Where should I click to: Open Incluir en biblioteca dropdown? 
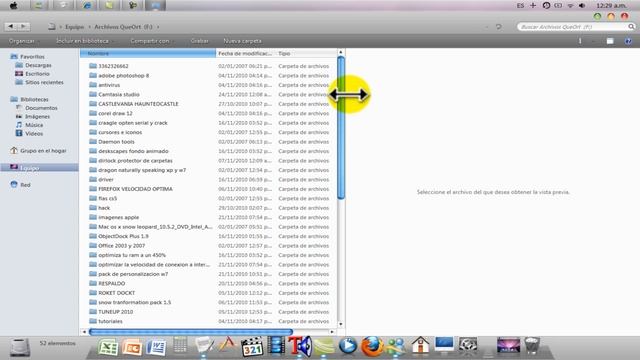84,41
